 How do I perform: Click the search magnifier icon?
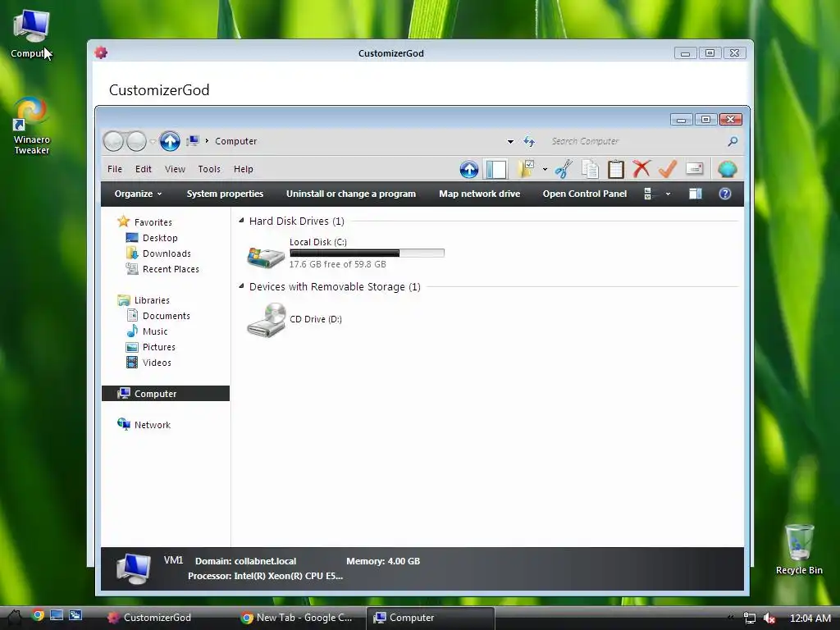(733, 141)
